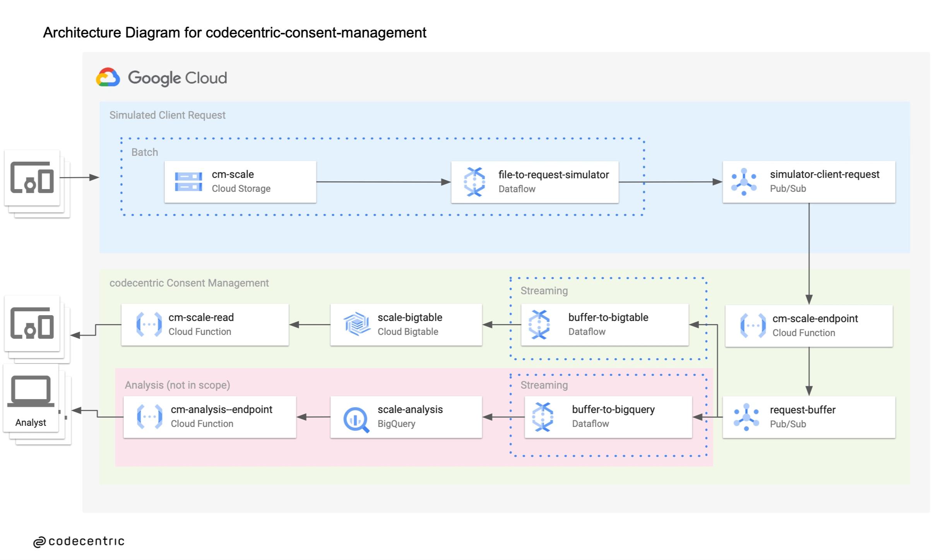
Task: Click the Cloud Bigtable icon for scale-bigtable
Action: coord(356,324)
